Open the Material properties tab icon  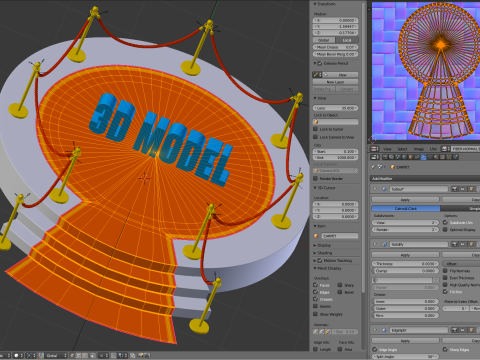(436, 157)
